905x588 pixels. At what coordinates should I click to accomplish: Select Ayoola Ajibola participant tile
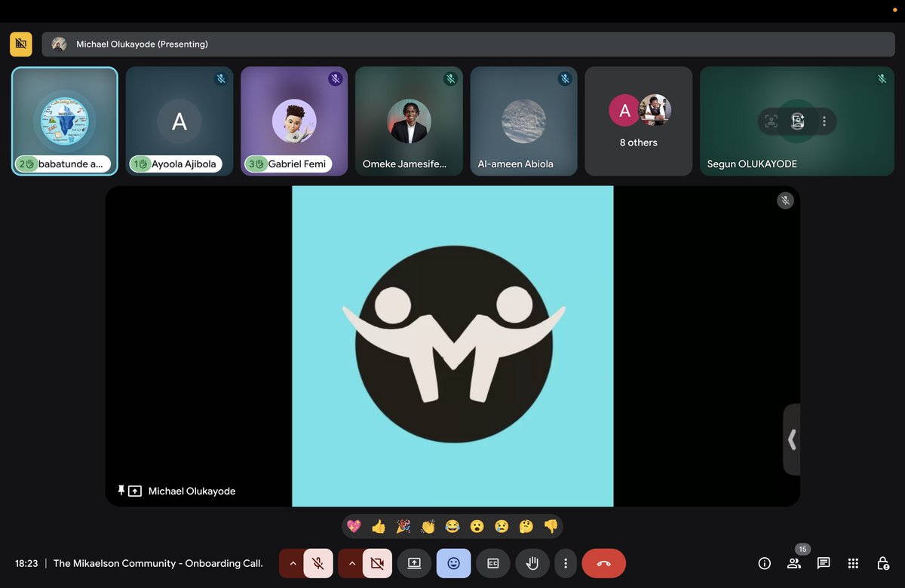(x=179, y=121)
